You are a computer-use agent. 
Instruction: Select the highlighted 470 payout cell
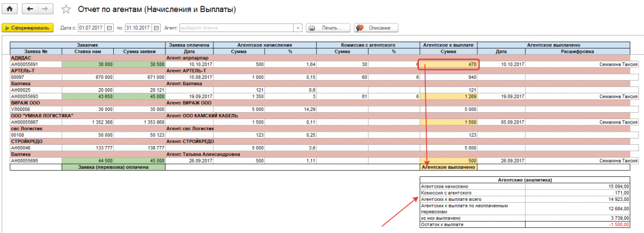click(448, 64)
